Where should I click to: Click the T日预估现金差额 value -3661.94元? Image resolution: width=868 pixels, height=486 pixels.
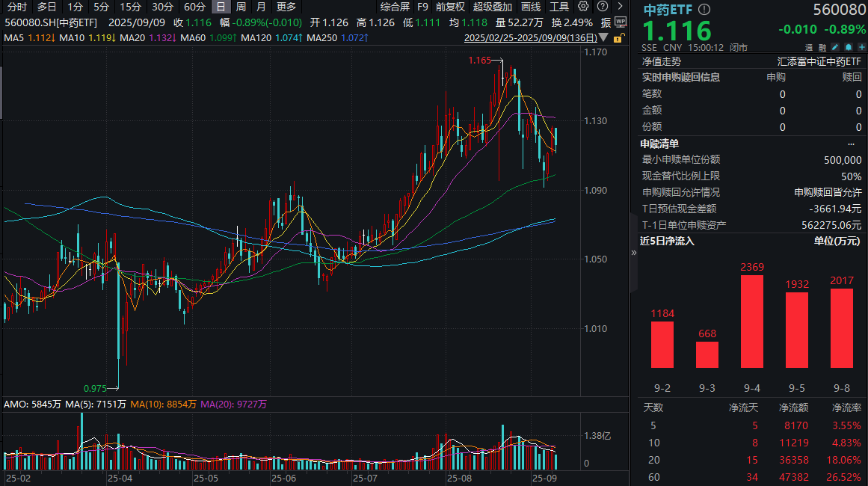pos(835,209)
